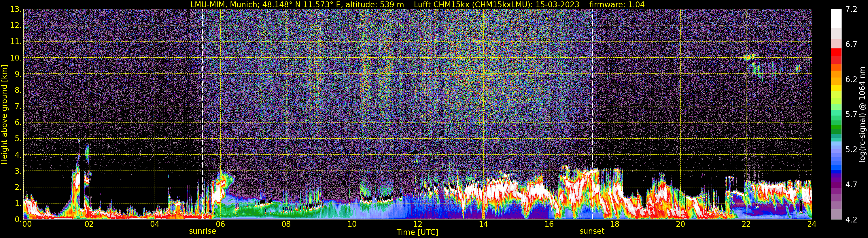Click the time axis tick label '18'
Image resolution: width=868 pixels, height=238 pixels.
(x=614, y=224)
